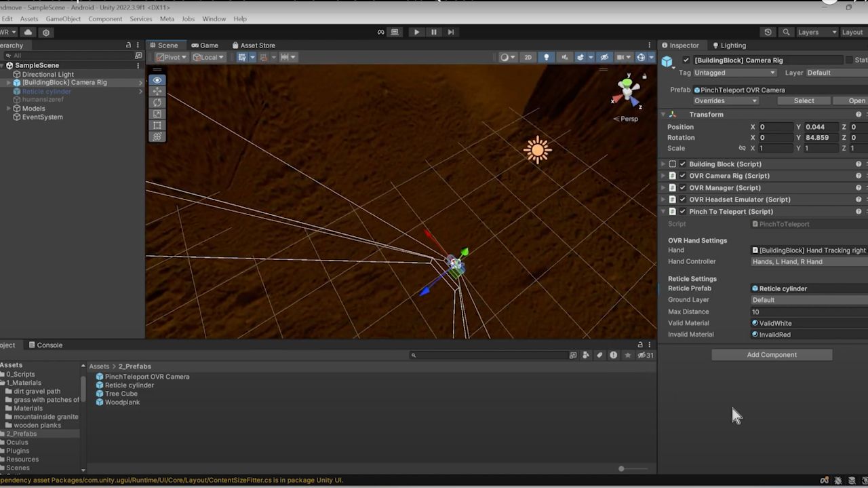Viewport: 868px width, 488px height.
Task: Click the Rotation Y input field
Action: pos(821,137)
